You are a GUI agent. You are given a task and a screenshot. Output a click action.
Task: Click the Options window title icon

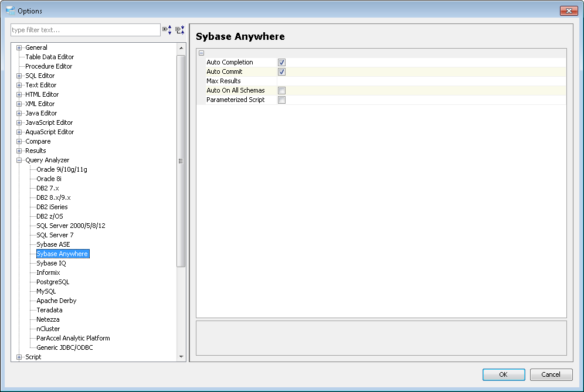point(11,11)
